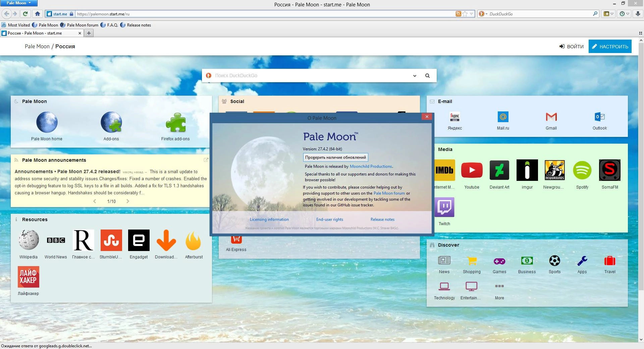Open the Pale Moon home icon
644x349 pixels.
[47, 122]
